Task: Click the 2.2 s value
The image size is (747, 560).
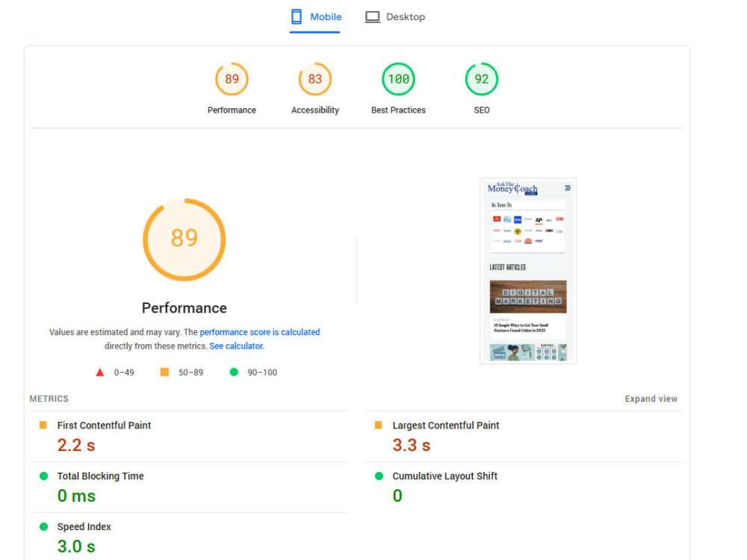Action: (x=76, y=445)
